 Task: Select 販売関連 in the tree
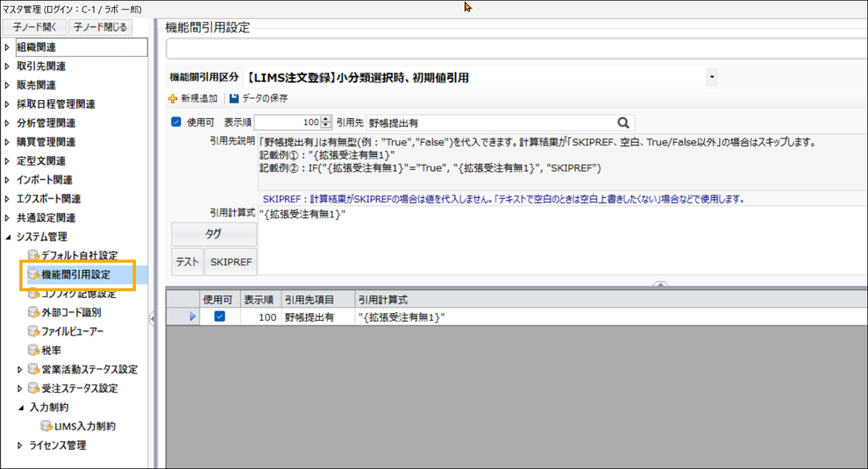[x=37, y=85]
